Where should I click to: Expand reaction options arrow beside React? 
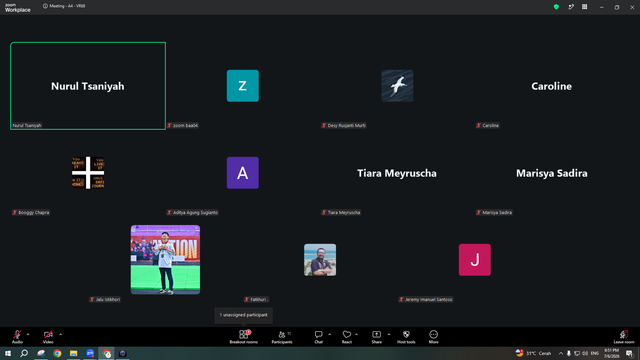pos(356,334)
